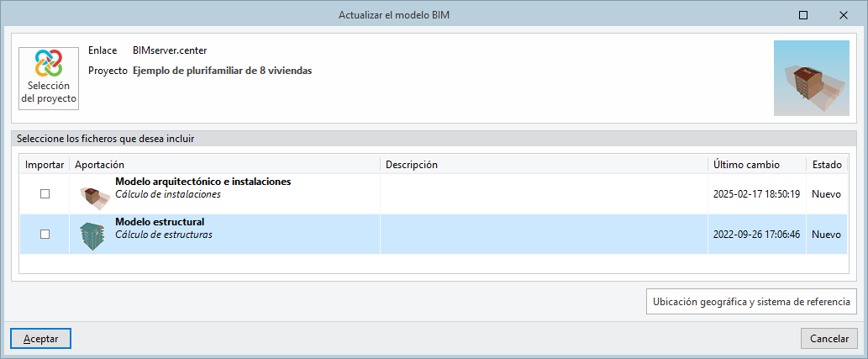Screen dimensions: 868x359
Task: Click the project 3D preview thumbnail
Action: (811, 78)
